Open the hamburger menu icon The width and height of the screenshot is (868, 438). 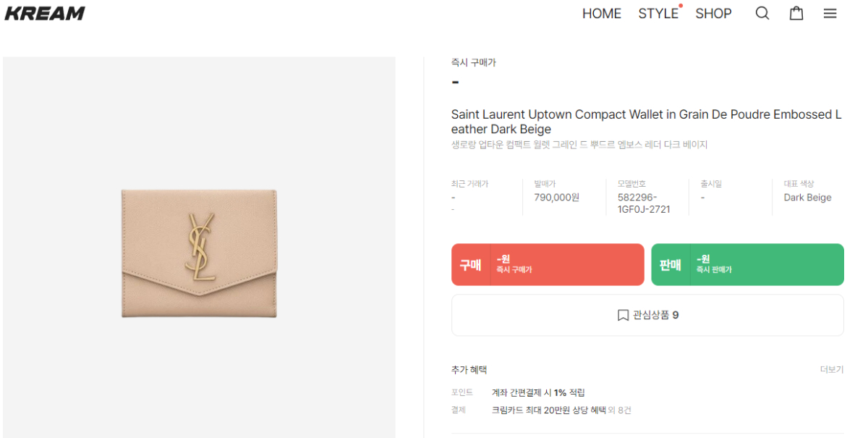pos(830,13)
